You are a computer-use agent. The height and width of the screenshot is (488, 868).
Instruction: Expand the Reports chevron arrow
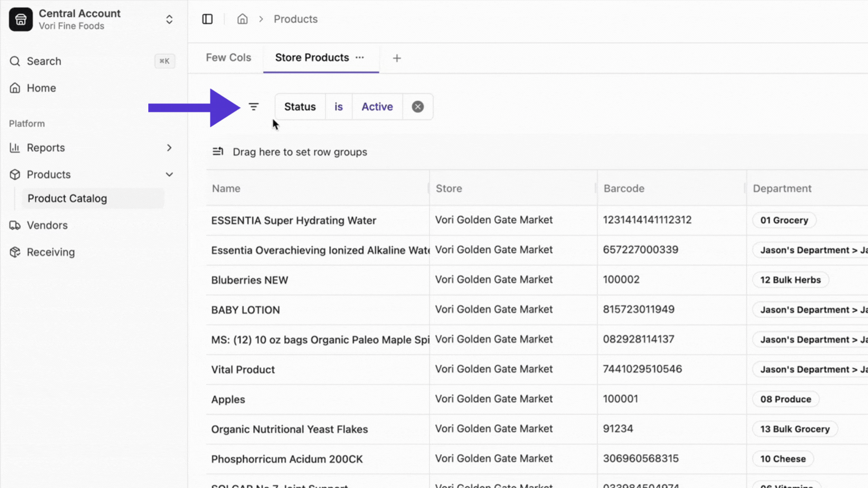pos(169,148)
